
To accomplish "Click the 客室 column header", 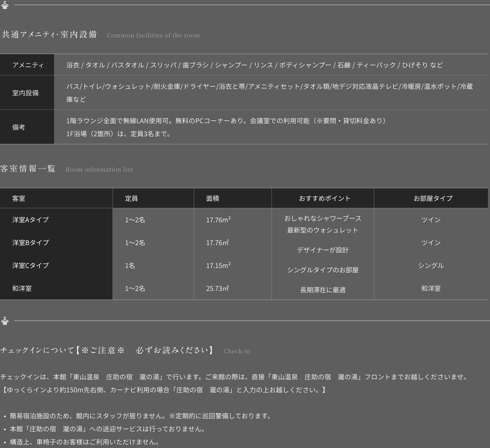I will (x=19, y=198).
